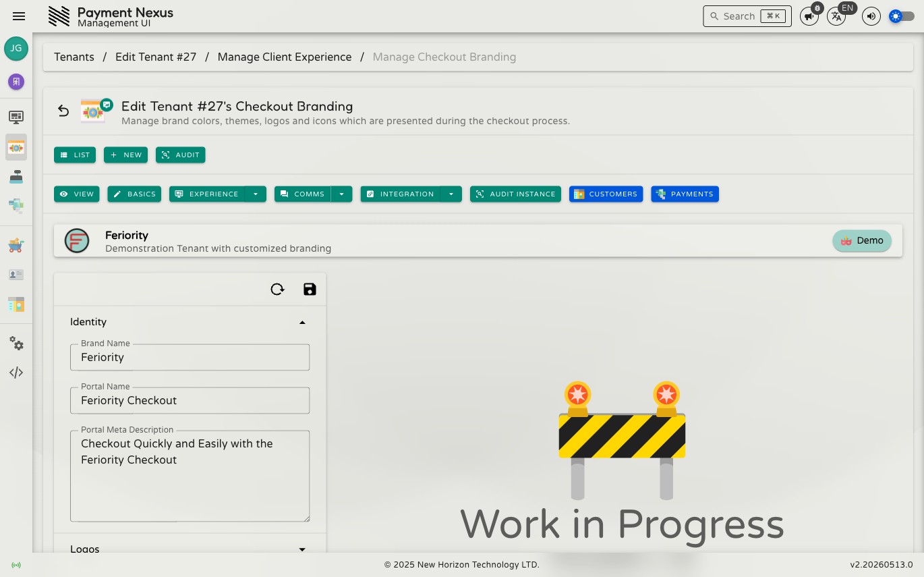This screenshot has width=924, height=577.
Task: Click the Payment Nexus logo
Action: point(59,16)
